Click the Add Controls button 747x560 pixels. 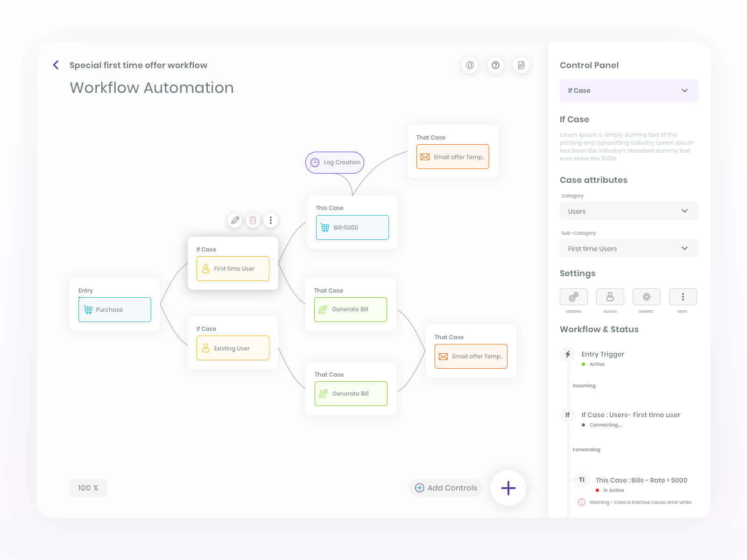click(x=446, y=488)
